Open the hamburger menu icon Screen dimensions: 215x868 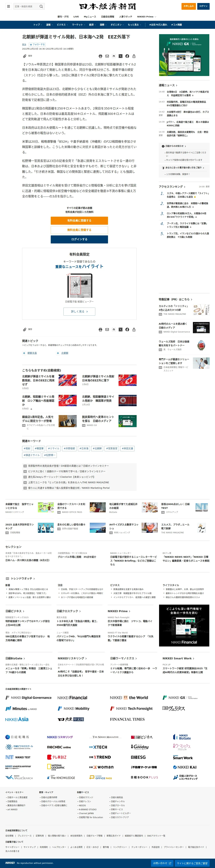click(8, 6)
